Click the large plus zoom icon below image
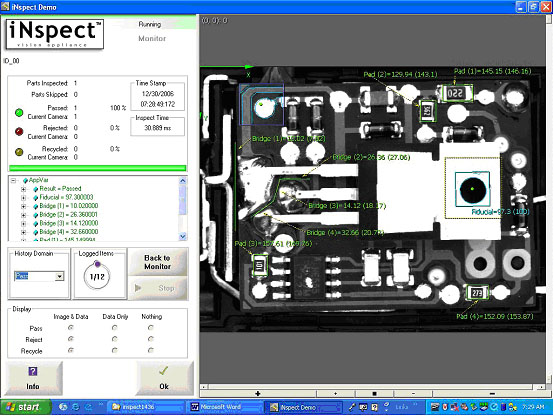The image size is (554, 416). (x=258, y=393)
